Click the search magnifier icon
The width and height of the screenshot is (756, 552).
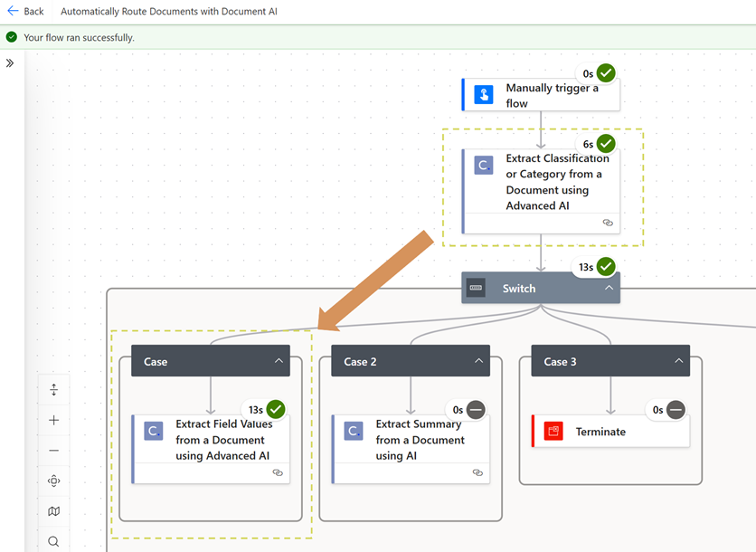click(x=53, y=541)
